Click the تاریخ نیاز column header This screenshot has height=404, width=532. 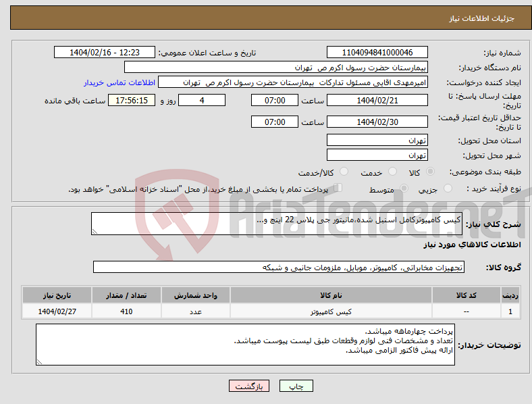57,295
